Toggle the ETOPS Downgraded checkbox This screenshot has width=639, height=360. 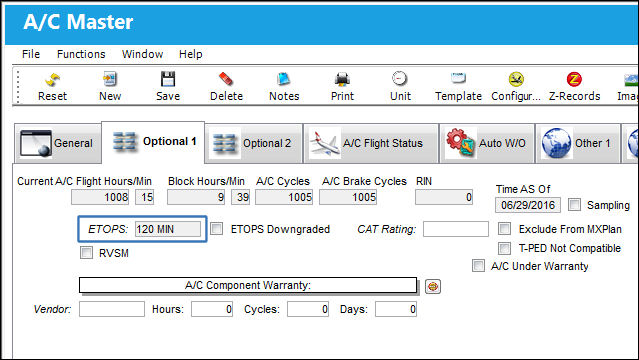[217, 229]
